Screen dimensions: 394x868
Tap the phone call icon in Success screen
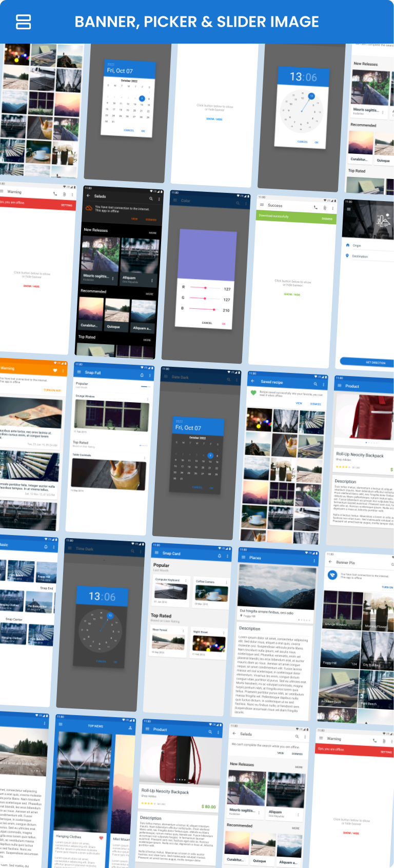tap(315, 207)
